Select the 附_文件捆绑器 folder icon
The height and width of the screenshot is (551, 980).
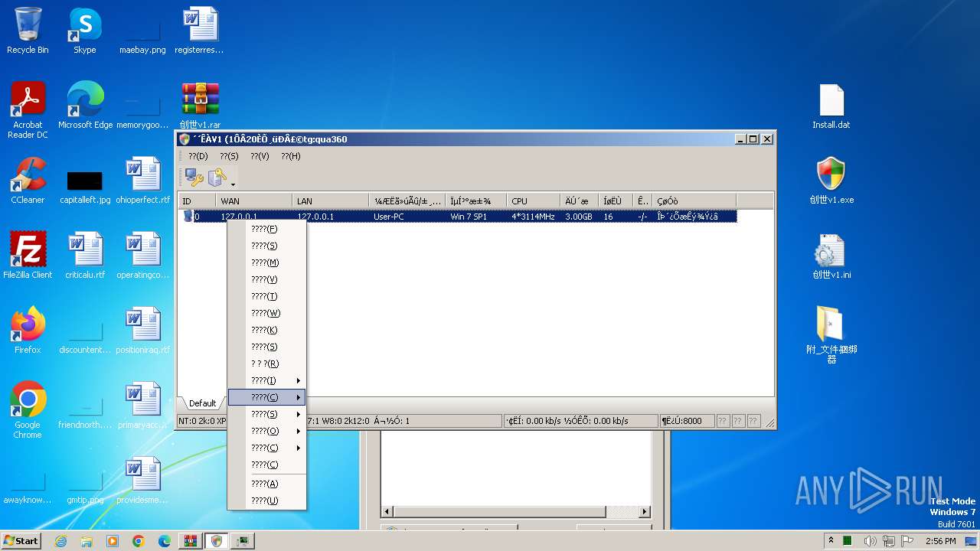tap(831, 336)
